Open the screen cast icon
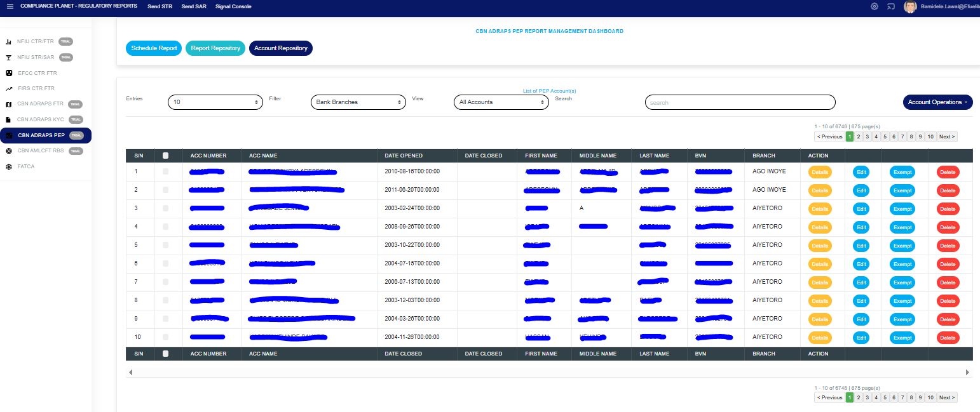The width and height of the screenshot is (980, 412). point(890,6)
